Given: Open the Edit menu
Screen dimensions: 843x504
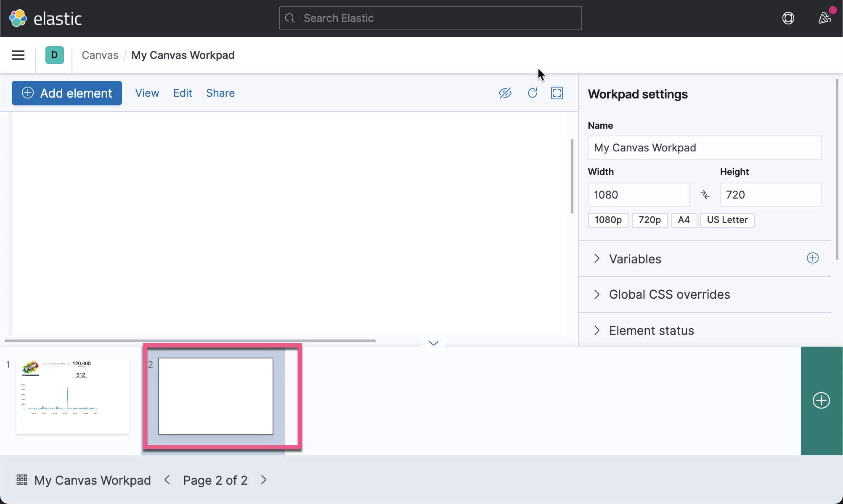Looking at the screenshot, I should (183, 93).
